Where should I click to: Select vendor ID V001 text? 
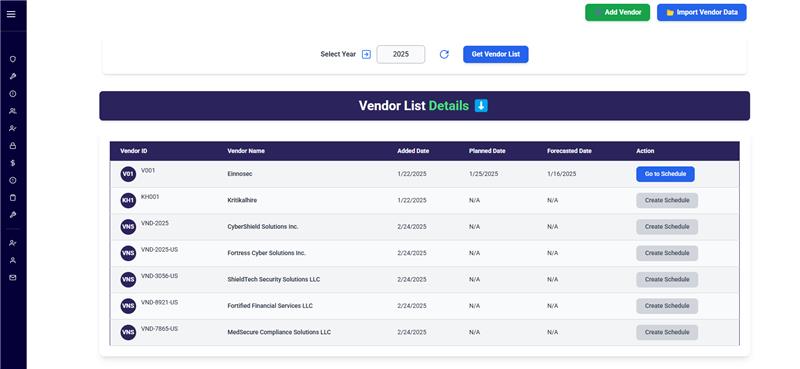coord(148,170)
